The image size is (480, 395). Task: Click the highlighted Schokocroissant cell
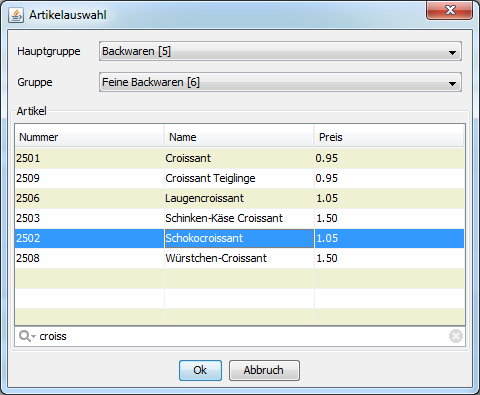[x=239, y=238]
